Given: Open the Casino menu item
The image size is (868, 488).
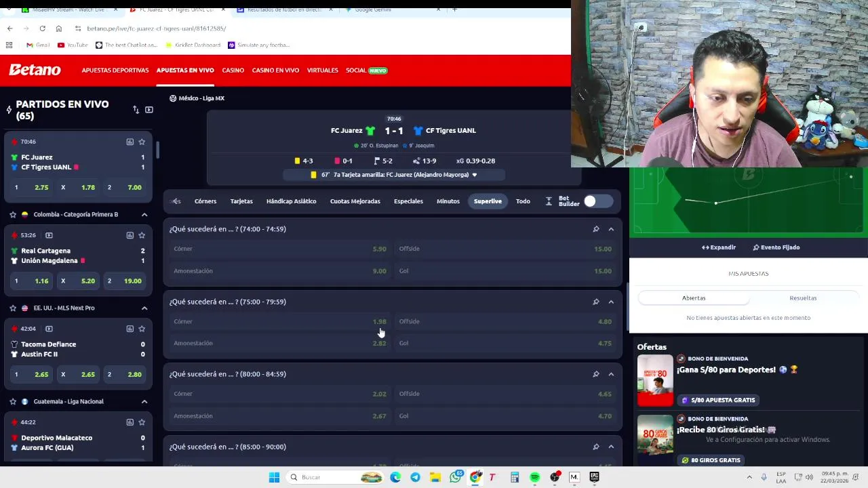Looking at the screenshot, I should pos(233,70).
